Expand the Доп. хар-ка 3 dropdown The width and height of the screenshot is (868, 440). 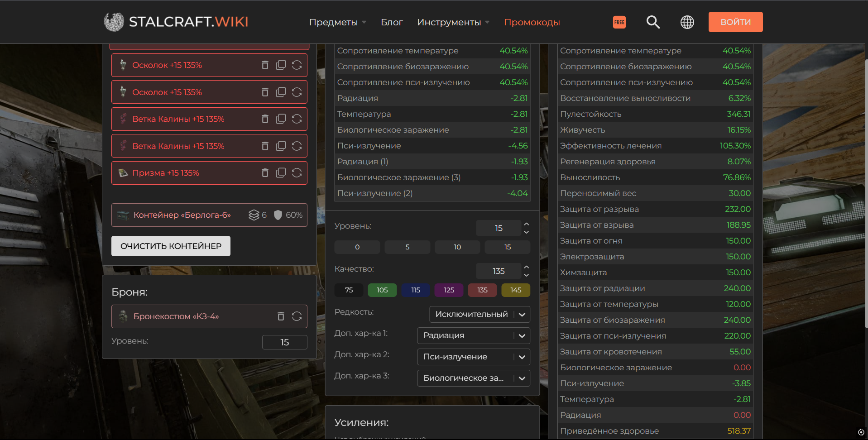(474, 378)
